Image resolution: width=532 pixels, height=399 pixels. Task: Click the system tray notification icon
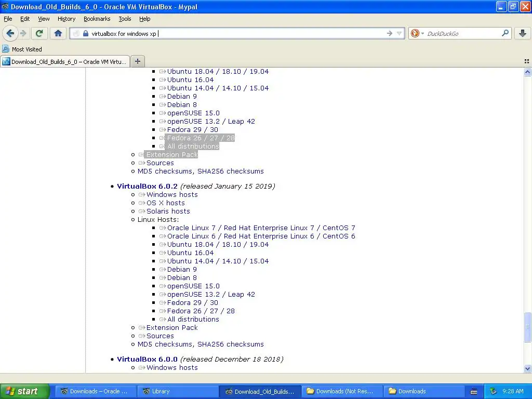pyautogui.click(x=494, y=391)
